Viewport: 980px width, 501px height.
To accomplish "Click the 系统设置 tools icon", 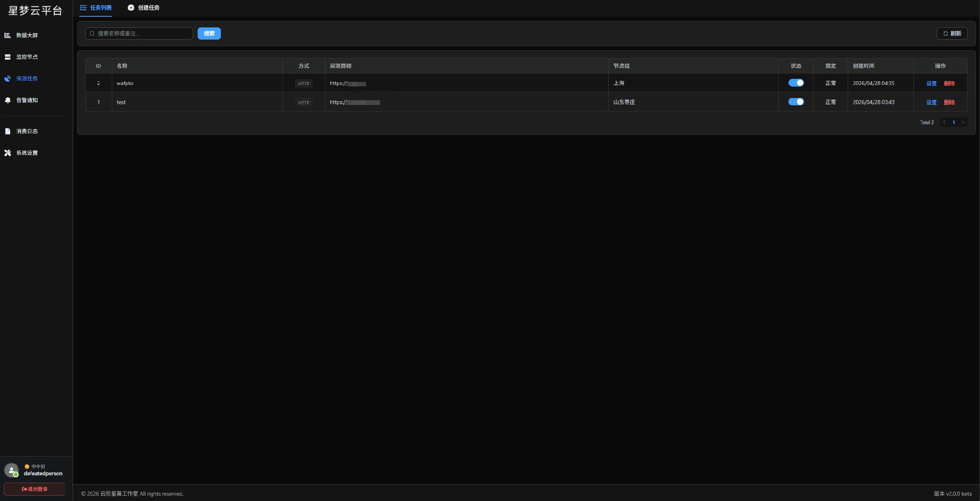I will (7, 153).
